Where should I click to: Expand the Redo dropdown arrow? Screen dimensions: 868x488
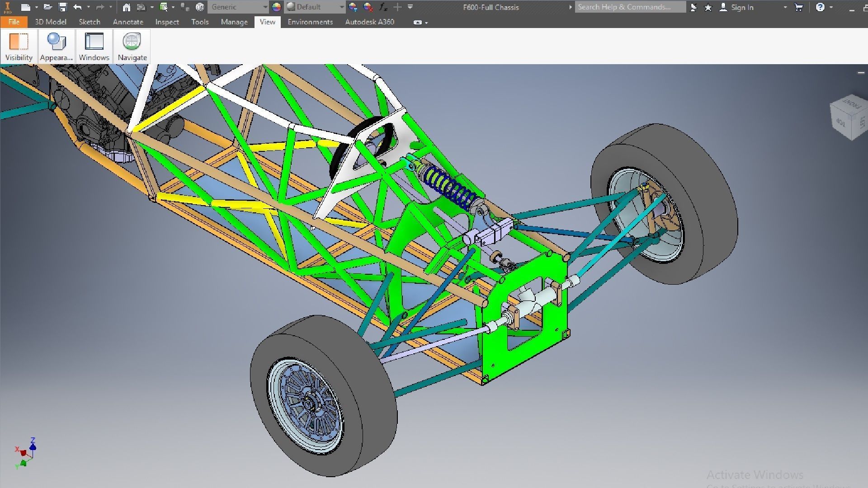coord(111,7)
